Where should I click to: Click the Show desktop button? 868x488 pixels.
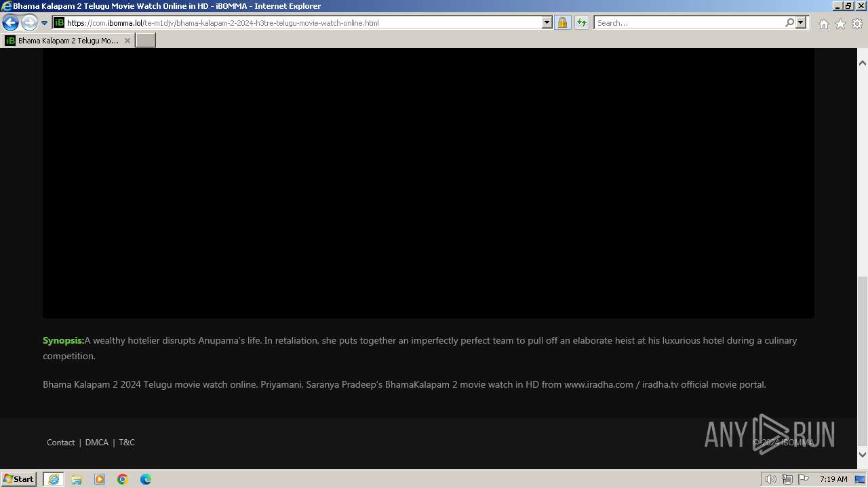[861, 479]
